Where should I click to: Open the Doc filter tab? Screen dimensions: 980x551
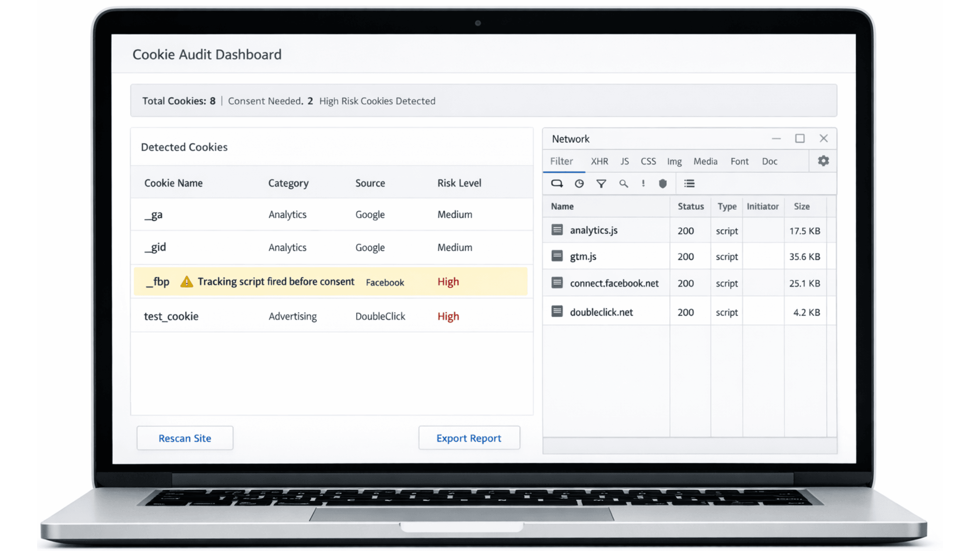(x=770, y=161)
